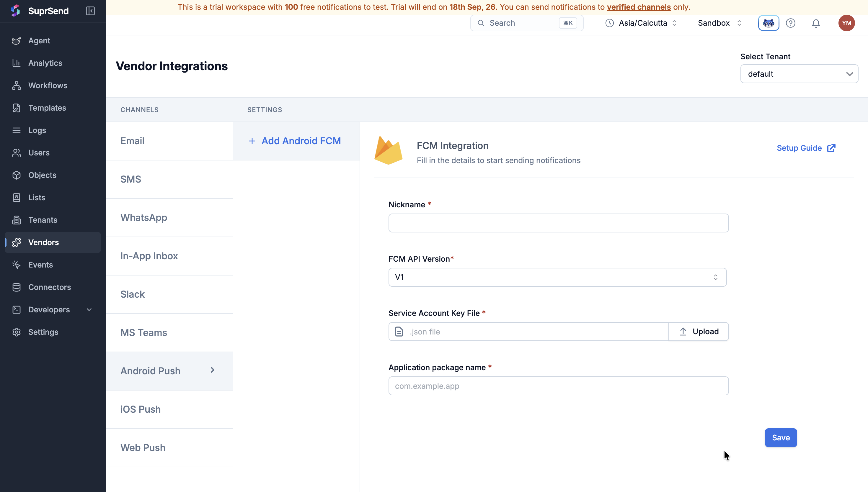Open the FCM API Version dropdown
This screenshot has height=492, width=868.
(x=557, y=277)
